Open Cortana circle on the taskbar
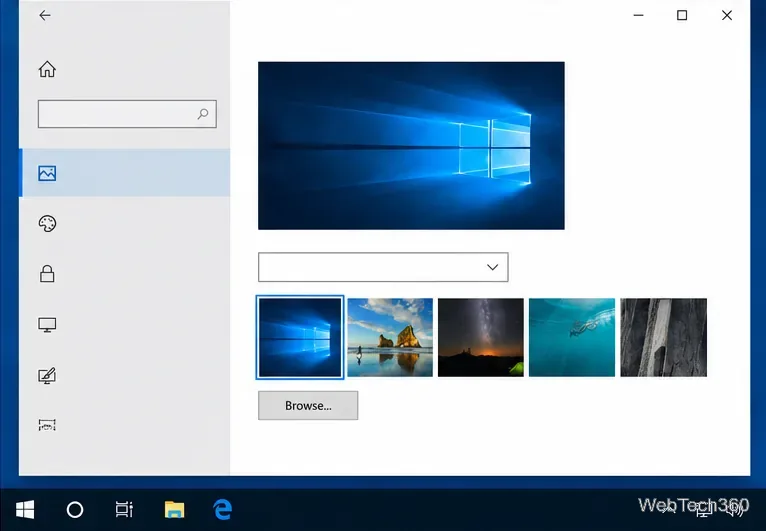Viewport: 766px width, 531px height. coord(75,510)
